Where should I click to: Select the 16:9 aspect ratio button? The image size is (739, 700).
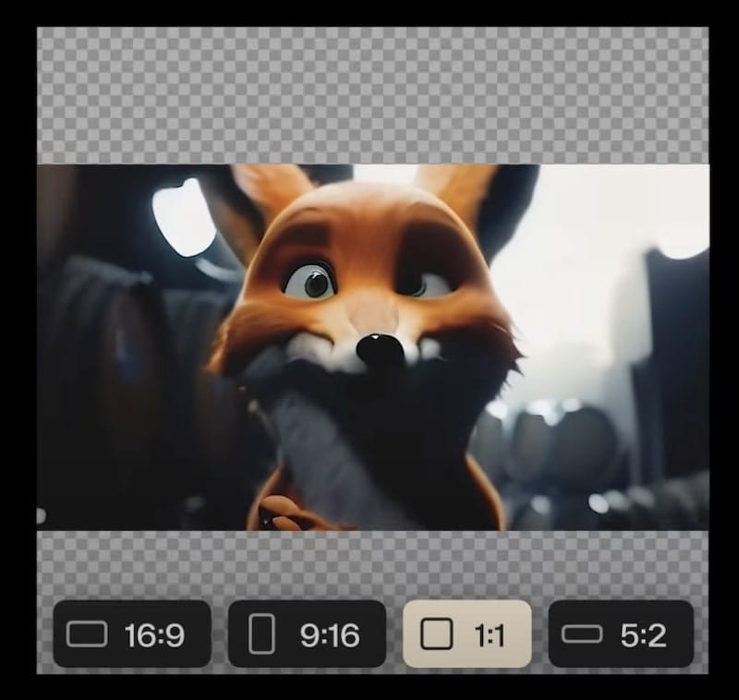coord(132,634)
